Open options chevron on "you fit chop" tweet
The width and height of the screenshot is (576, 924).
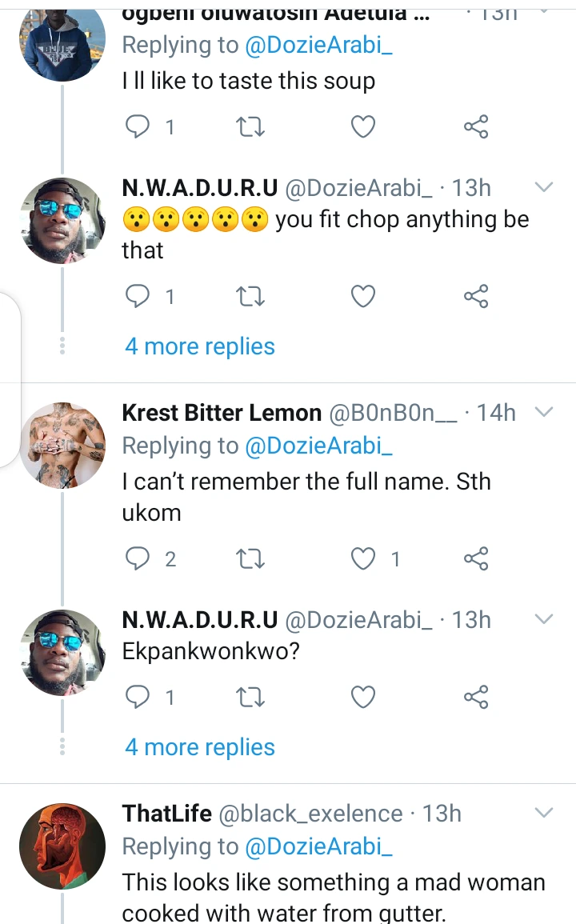pos(543,188)
